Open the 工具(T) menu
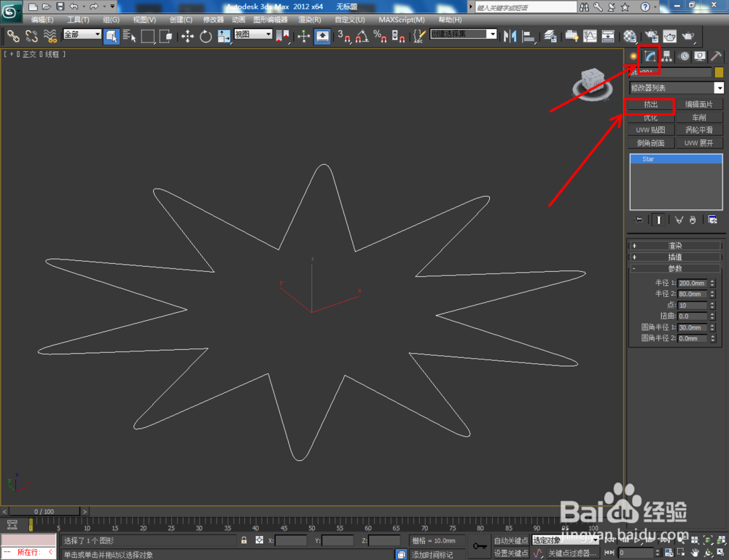Screen dimensions: 729x560 (78, 20)
